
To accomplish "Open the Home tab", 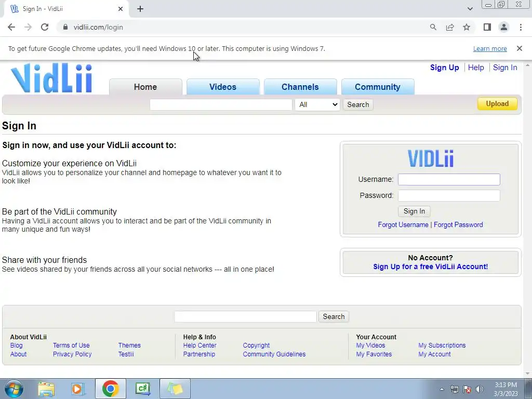I will click(145, 87).
